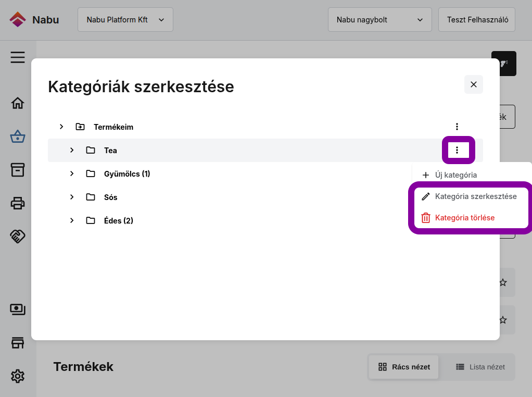
Task: Open the Nabu Platform Kft dropdown
Action: coord(125,20)
